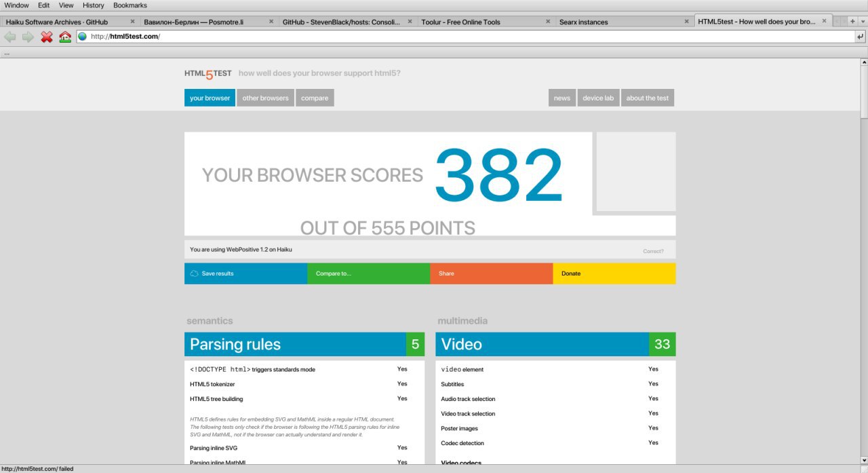Click the yellow Donate button

[614, 273]
